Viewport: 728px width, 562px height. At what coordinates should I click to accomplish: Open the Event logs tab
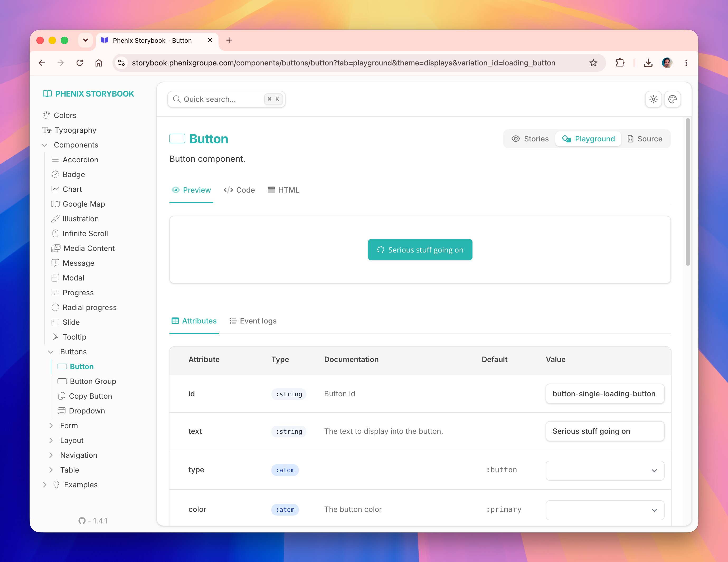253,321
